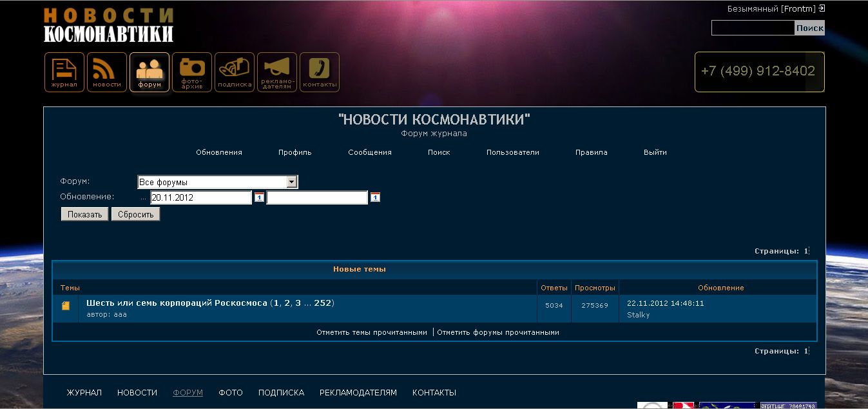Click the Новости Космонавтики site logo
This screenshot has height=409, width=868.
109,25
